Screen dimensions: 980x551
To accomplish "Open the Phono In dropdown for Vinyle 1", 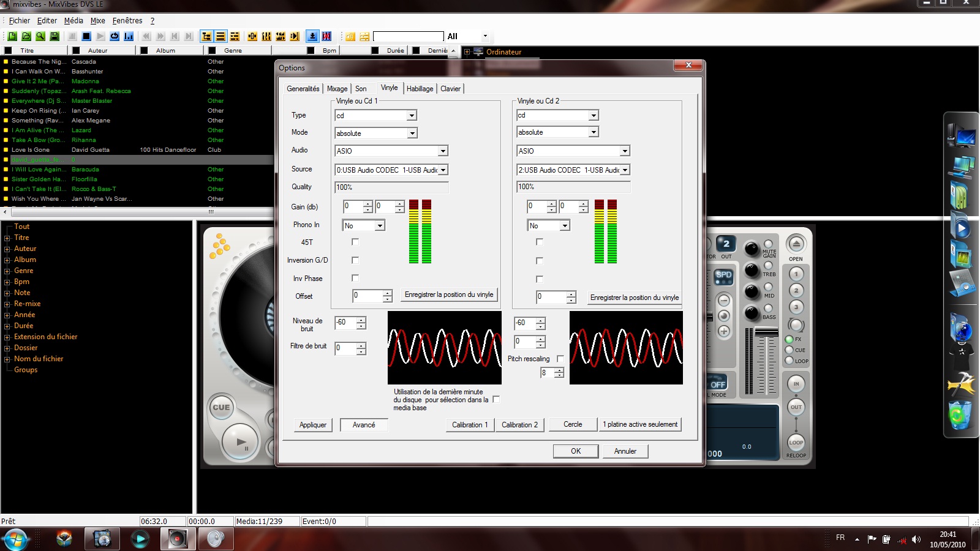I will coord(380,226).
